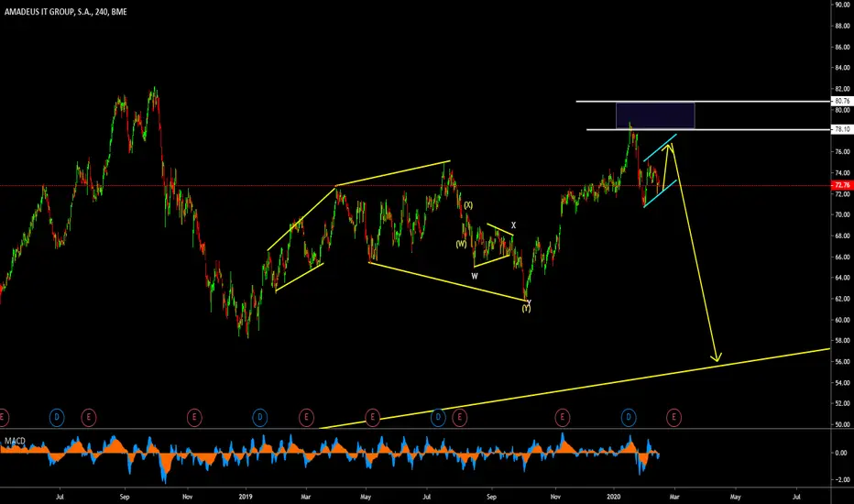The height and width of the screenshot is (504, 854).
Task: Select the white horizontal line at 80.76
Action: (703, 102)
